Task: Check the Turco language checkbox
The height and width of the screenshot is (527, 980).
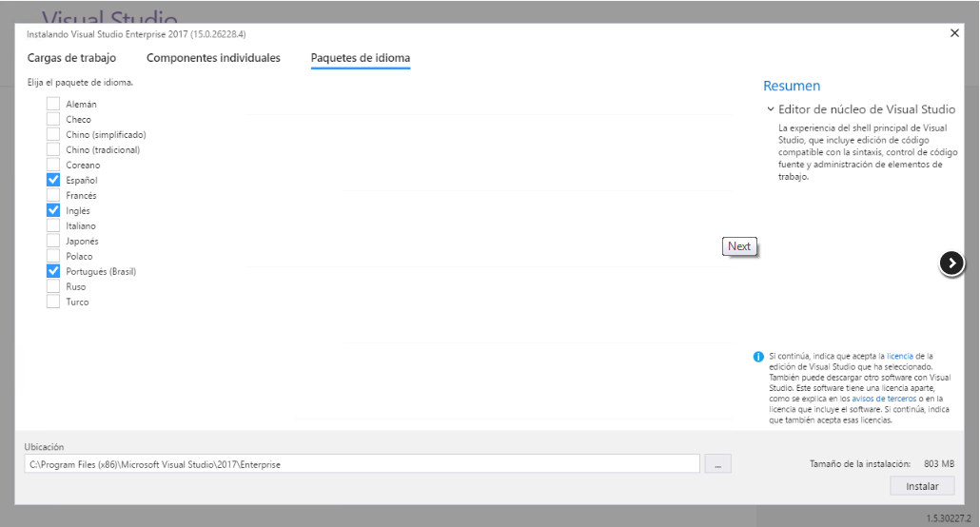Action: [53, 302]
